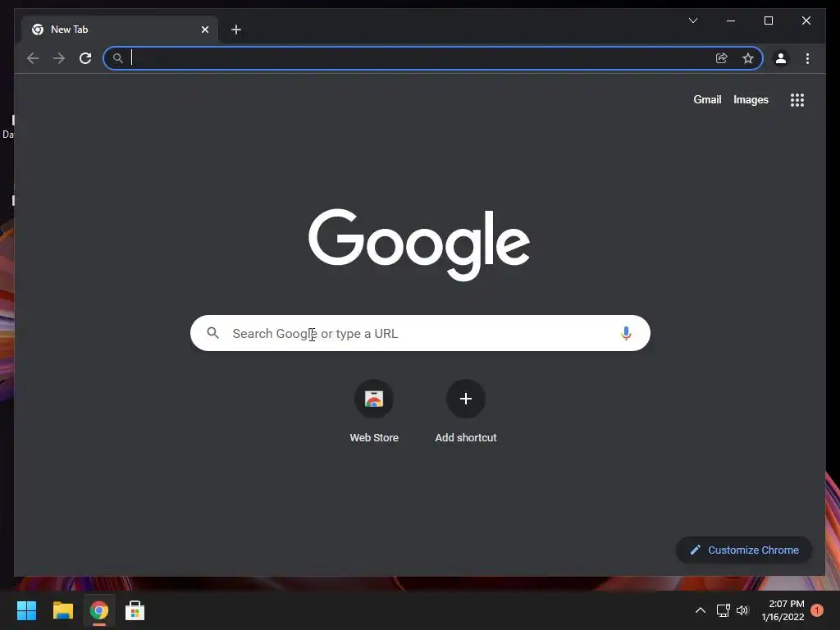This screenshot has width=840, height=630.
Task: Close the Chrome window
Action: pos(806,21)
